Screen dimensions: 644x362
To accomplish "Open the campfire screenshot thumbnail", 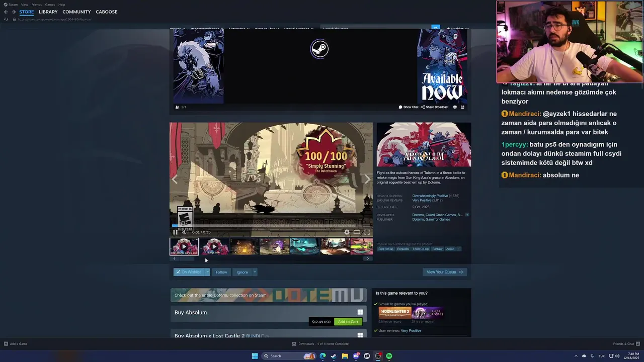I will tap(245, 246).
